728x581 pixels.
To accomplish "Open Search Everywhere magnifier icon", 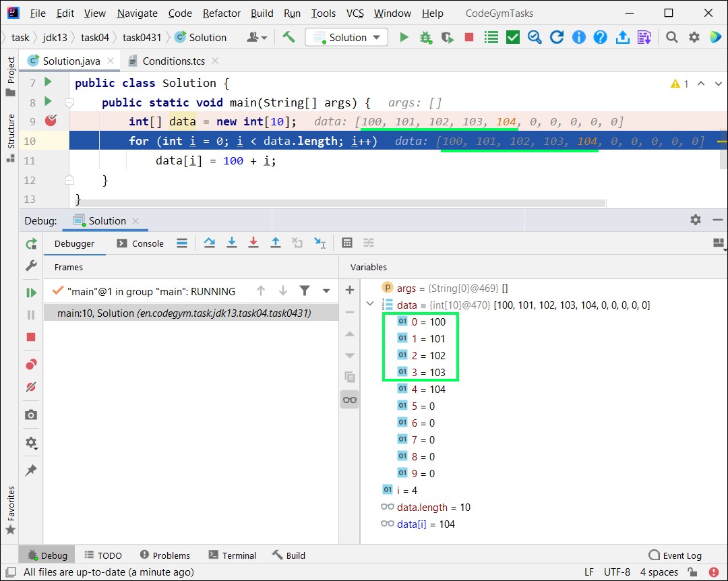I will [671, 37].
